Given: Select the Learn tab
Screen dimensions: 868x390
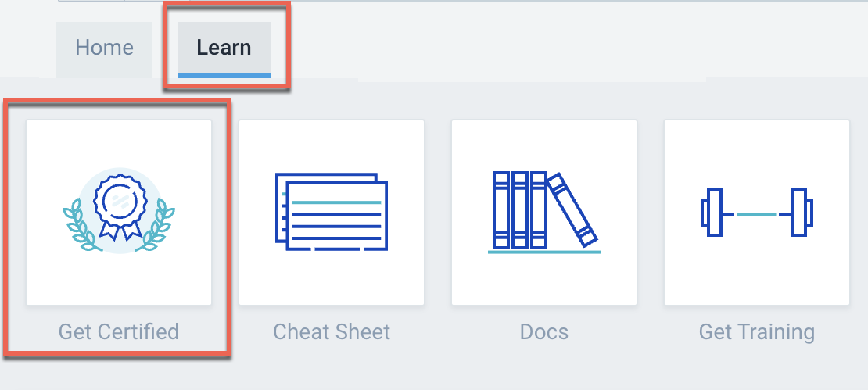Looking at the screenshot, I should click(224, 48).
